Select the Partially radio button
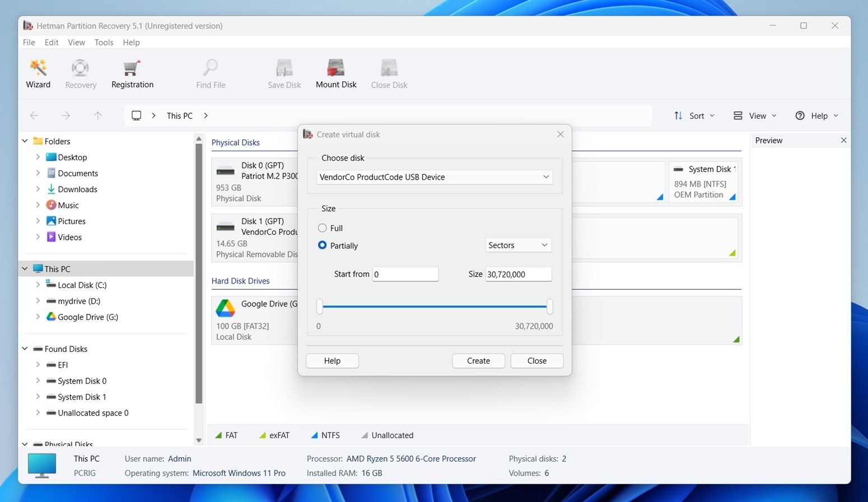 point(323,245)
